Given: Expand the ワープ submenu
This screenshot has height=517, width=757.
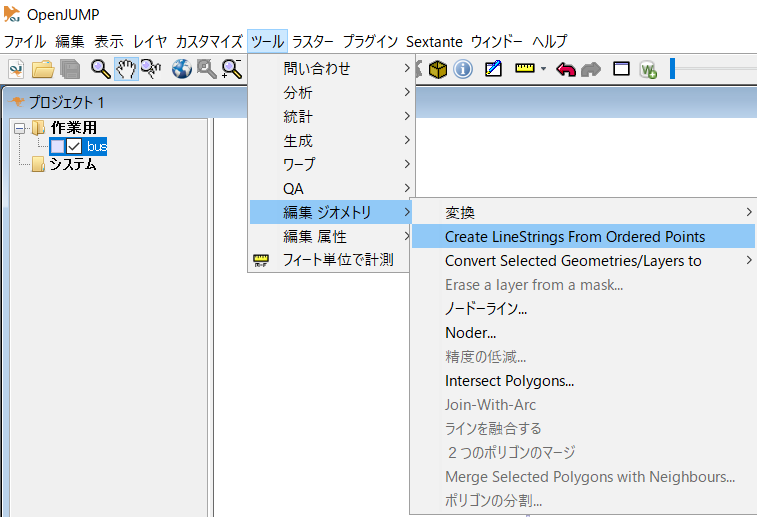Looking at the screenshot, I should 331,164.
